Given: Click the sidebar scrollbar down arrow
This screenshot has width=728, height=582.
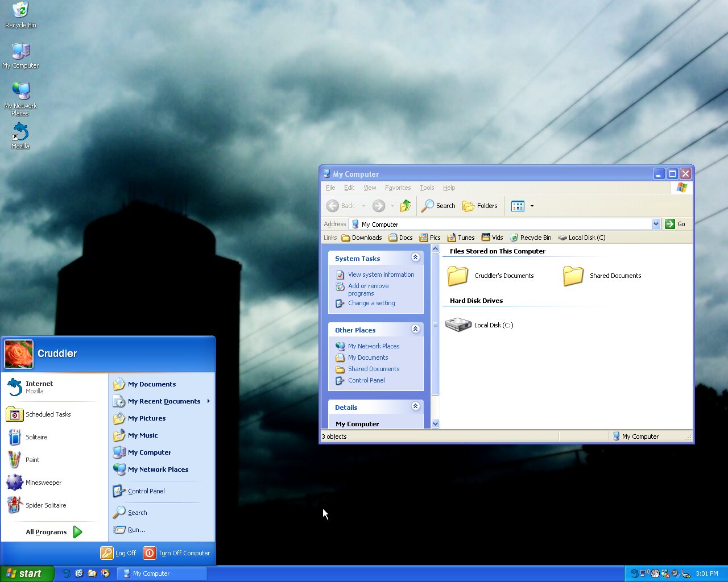Looking at the screenshot, I should (436, 423).
